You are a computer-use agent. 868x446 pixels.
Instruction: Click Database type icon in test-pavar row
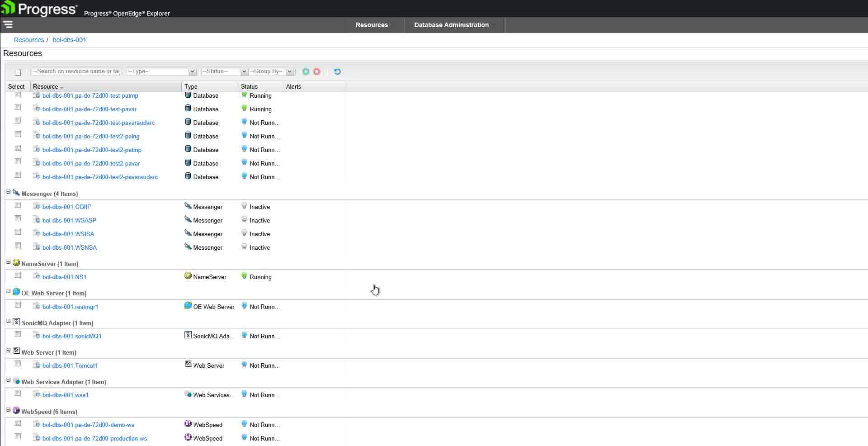point(188,108)
